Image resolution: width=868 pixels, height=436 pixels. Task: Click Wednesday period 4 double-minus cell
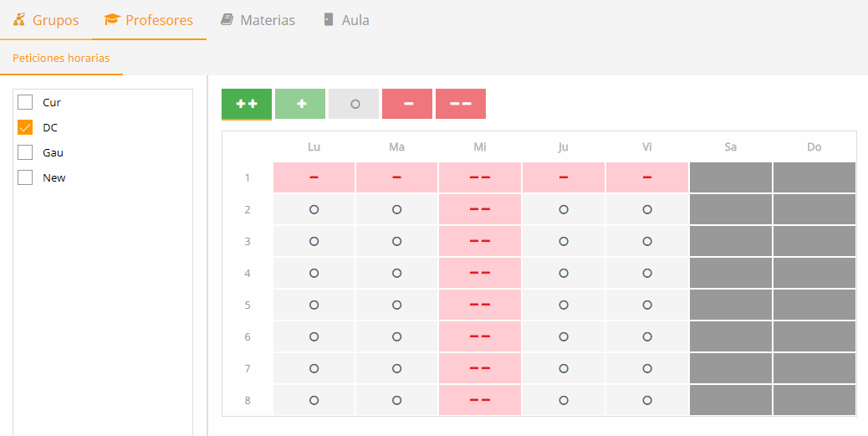coord(480,273)
